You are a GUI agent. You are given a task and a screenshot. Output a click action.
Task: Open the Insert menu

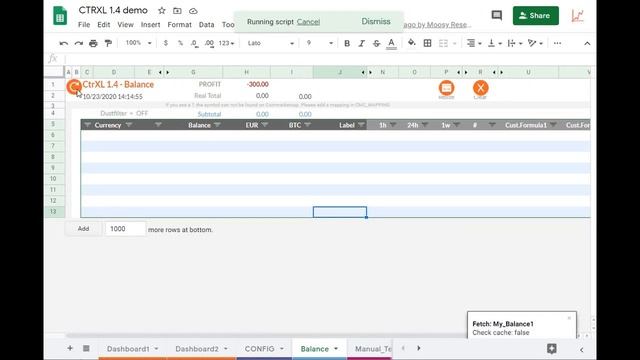click(x=150, y=25)
